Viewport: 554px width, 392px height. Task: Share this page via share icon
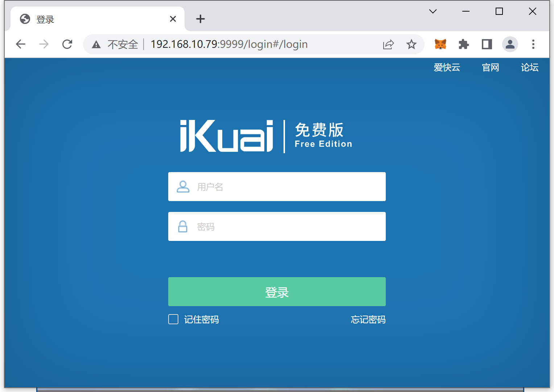(x=388, y=44)
